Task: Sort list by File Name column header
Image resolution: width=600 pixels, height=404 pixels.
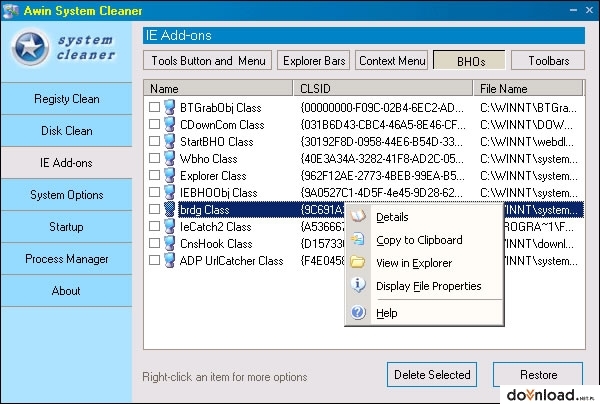Action: 528,88
